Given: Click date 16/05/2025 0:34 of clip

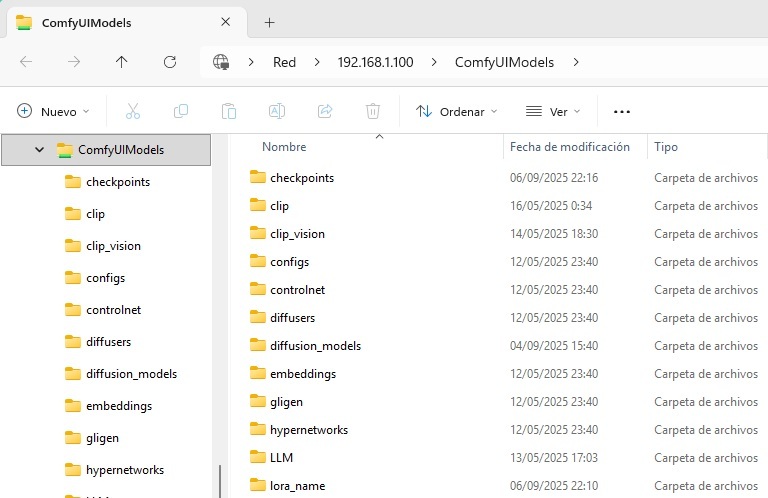Looking at the screenshot, I should pyautogui.click(x=551, y=206).
